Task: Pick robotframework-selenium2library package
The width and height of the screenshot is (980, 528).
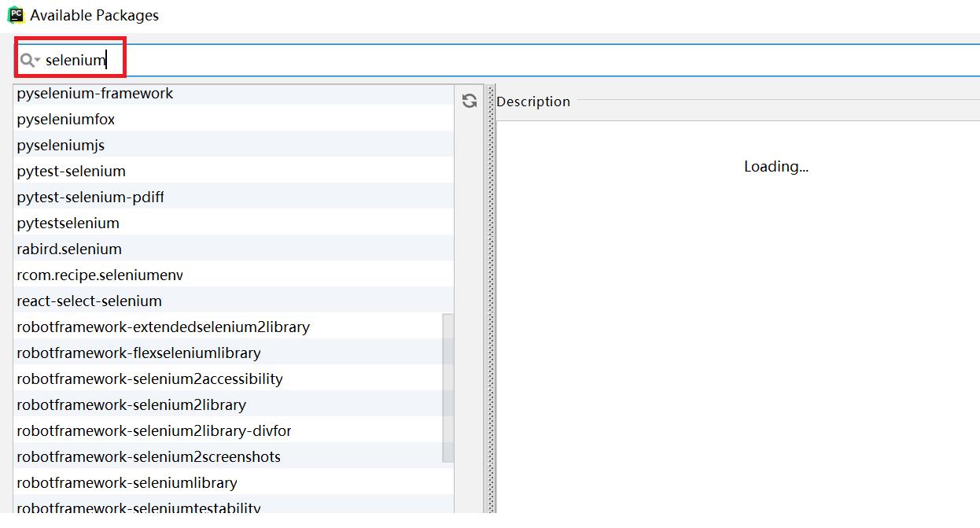Action: (131, 405)
